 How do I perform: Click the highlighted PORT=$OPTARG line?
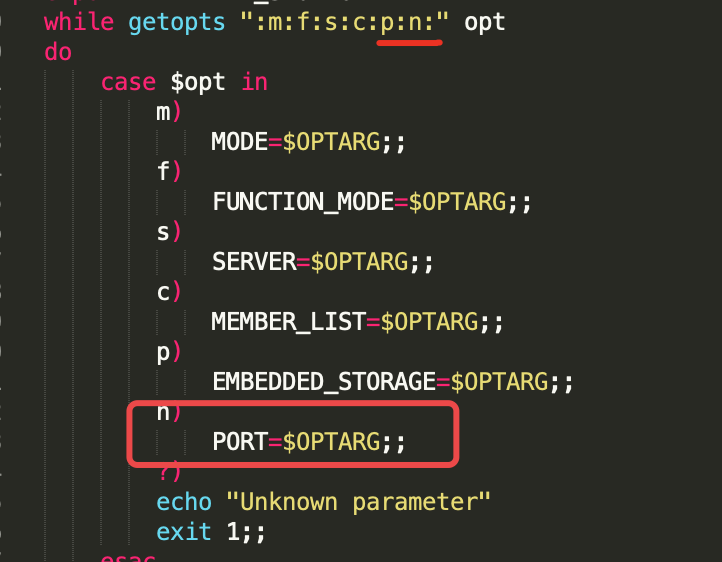[309, 442]
